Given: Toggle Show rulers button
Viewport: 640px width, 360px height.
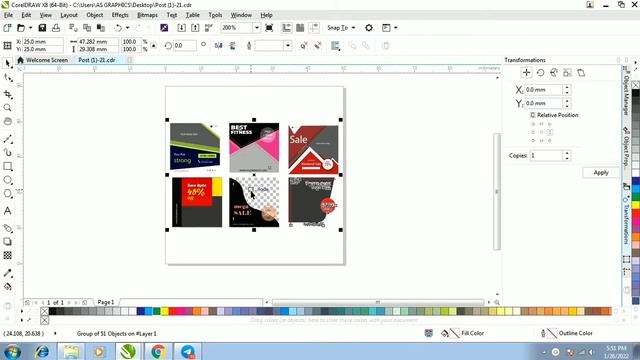Looking at the screenshot, I should (286, 28).
